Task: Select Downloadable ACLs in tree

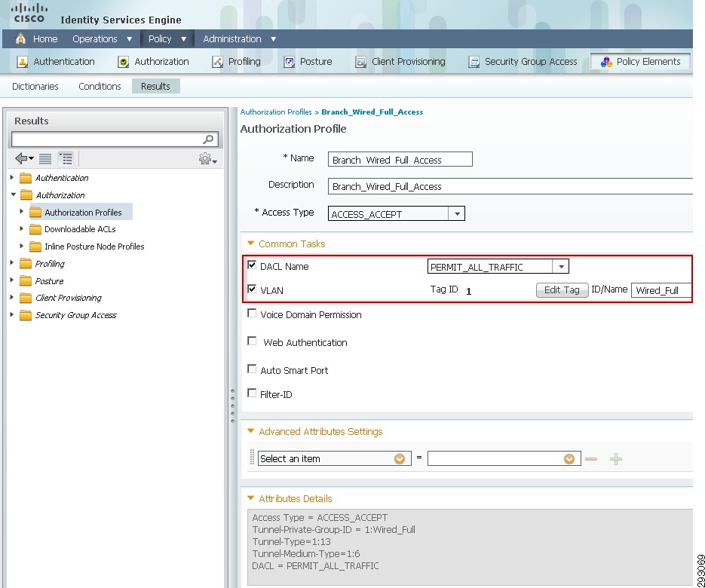Action: (80, 229)
